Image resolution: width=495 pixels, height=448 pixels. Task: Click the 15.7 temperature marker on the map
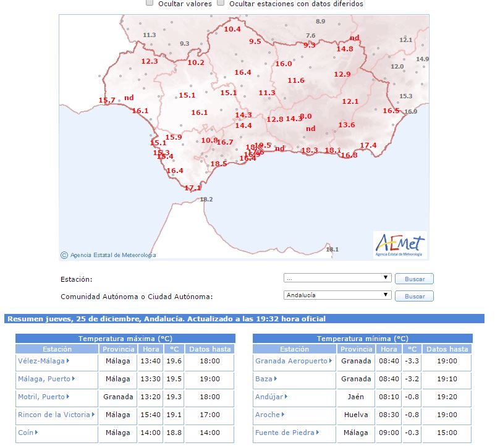(x=107, y=100)
